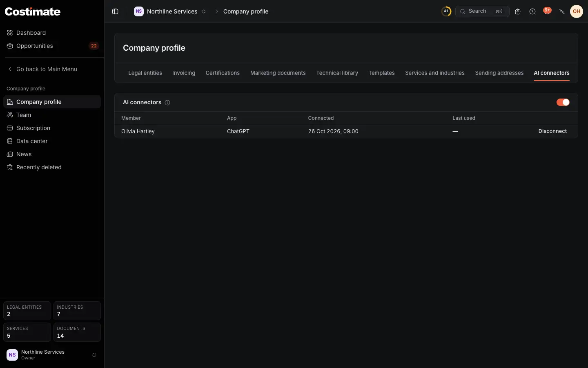Screen dimensions: 588x368
Task: Switch to the Technical library tab
Action: (x=337, y=73)
